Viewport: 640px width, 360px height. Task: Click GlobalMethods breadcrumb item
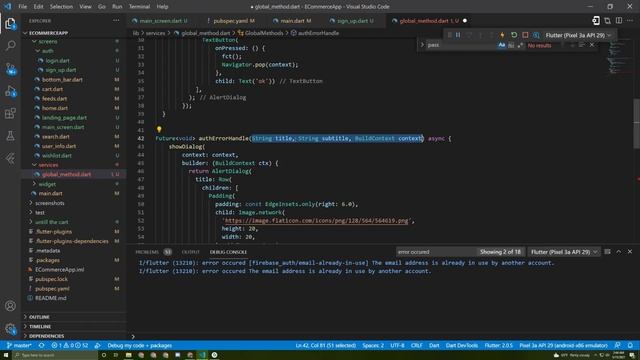(264, 33)
